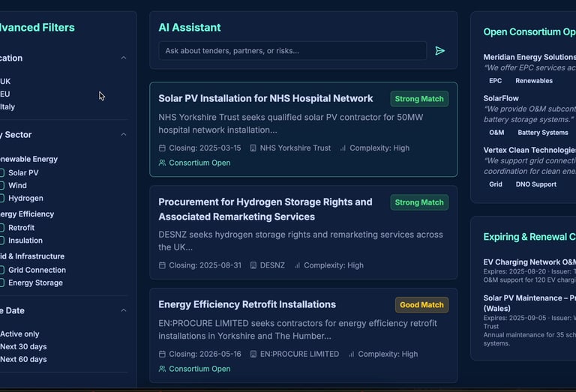Screen dimensions: 576x392
Task: Click calendar icon on the Hydrogen Storage tender
Action: tap(162, 265)
